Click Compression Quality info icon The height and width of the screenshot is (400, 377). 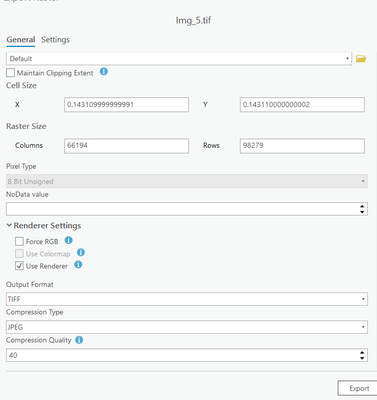[79, 340]
